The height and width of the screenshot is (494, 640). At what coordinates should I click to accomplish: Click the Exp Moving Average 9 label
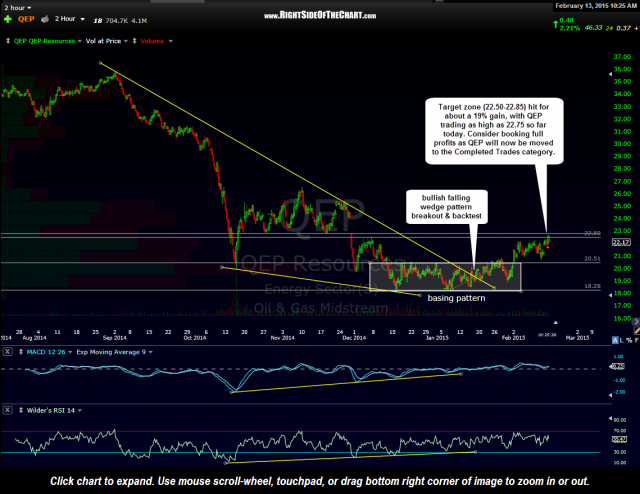pos(113,353)
